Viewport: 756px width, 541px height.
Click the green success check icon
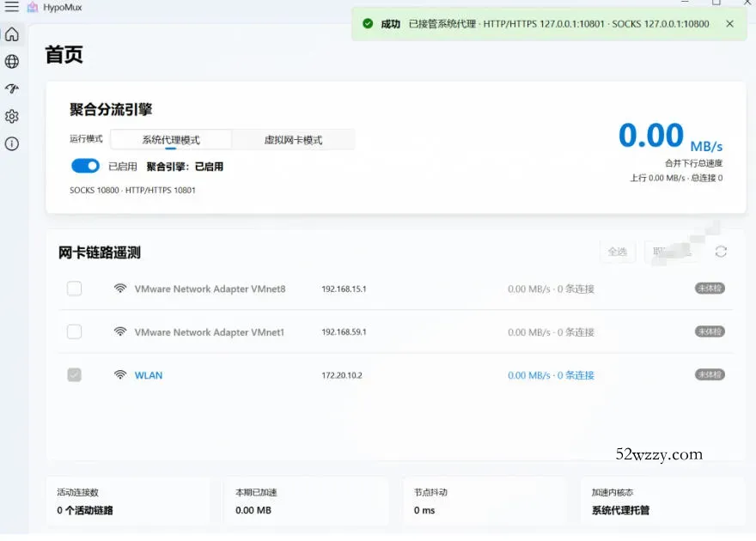point(368,23)
